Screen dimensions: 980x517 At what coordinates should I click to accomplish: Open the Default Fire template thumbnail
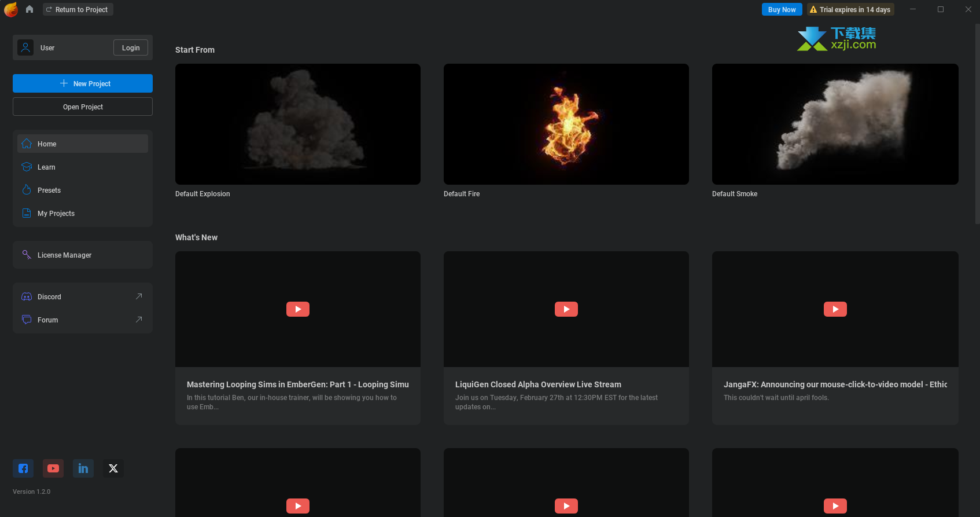[x=566, y=124]
